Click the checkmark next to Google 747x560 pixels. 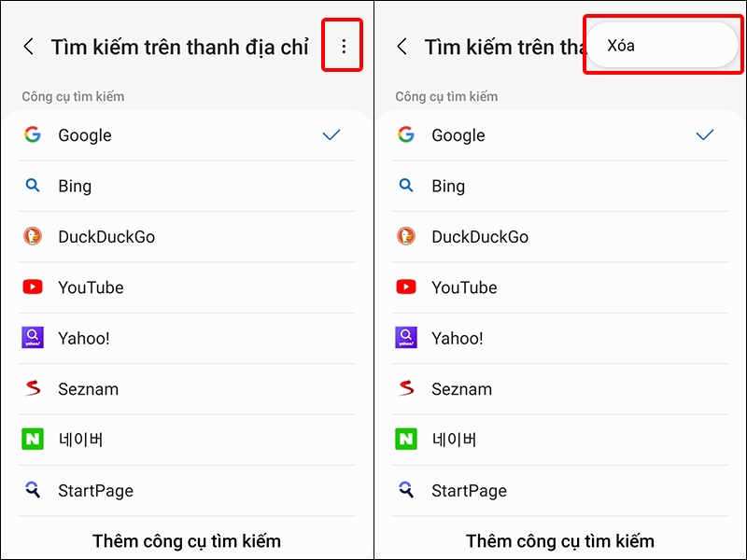[x=331, y=135]
